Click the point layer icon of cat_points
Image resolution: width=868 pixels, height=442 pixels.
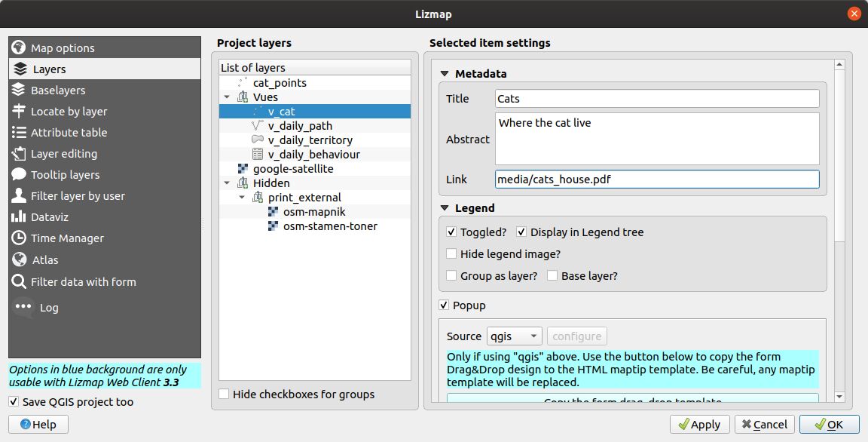pyautogui.click(x=243, y=82)
